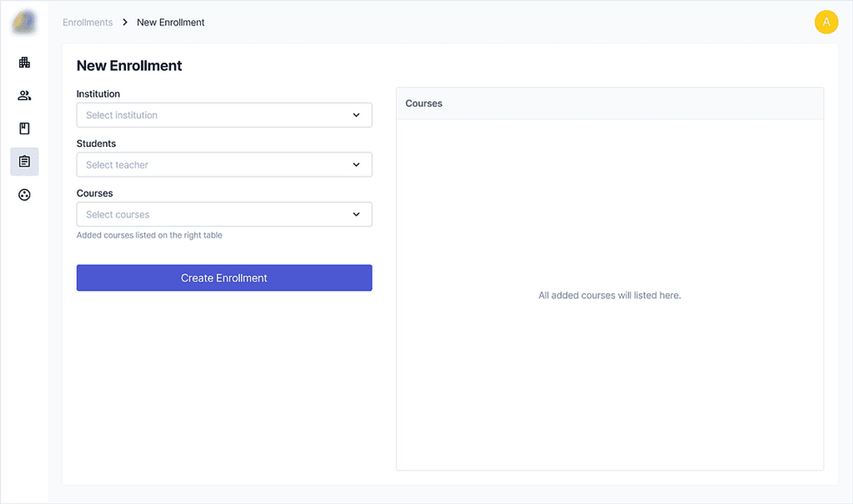
Task: Click the Courses dropdown chevron arrow
Action: tap(356, 214)
